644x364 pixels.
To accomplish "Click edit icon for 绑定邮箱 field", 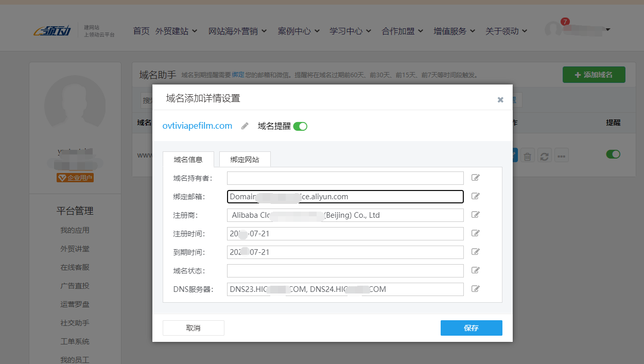I will point(476,196).
